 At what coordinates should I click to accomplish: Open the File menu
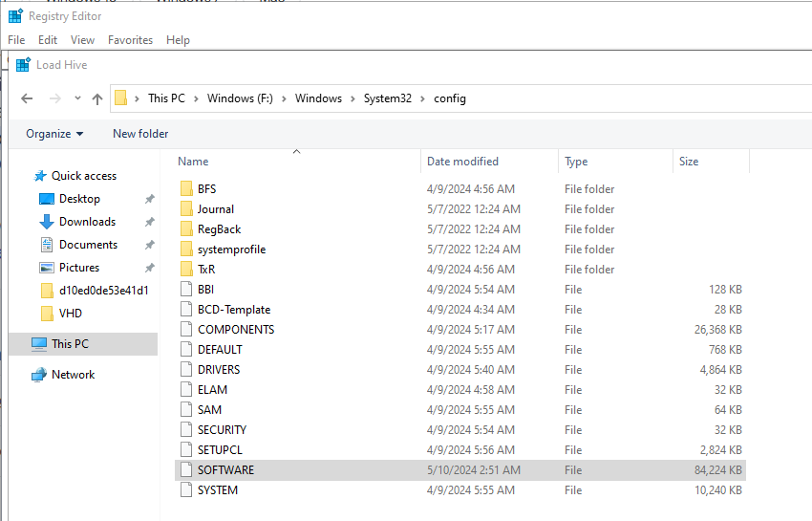point(16,40)
